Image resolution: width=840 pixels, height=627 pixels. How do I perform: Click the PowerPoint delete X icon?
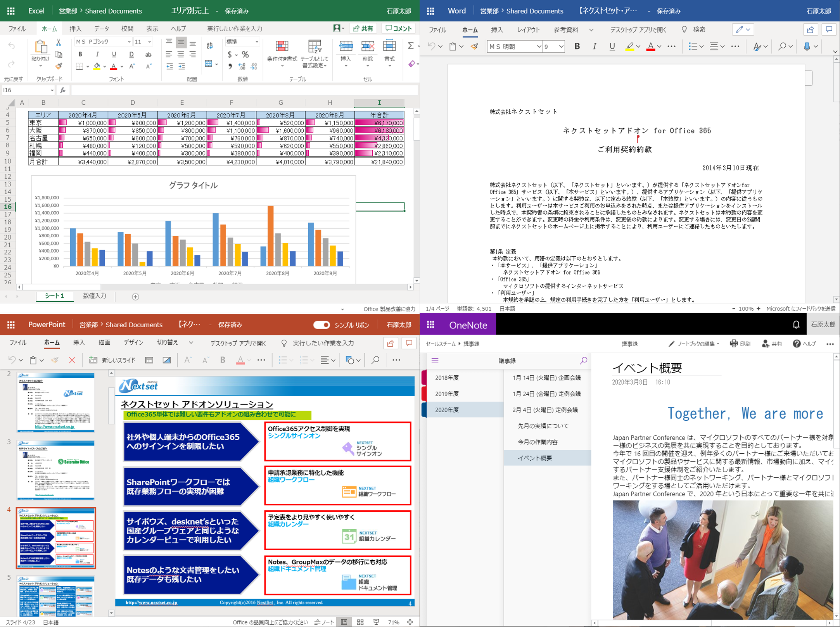pyautogui.click(x=72, y=360)
